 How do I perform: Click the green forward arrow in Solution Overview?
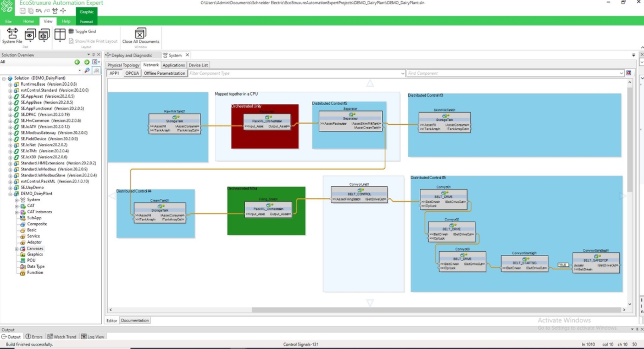[87, 62]
